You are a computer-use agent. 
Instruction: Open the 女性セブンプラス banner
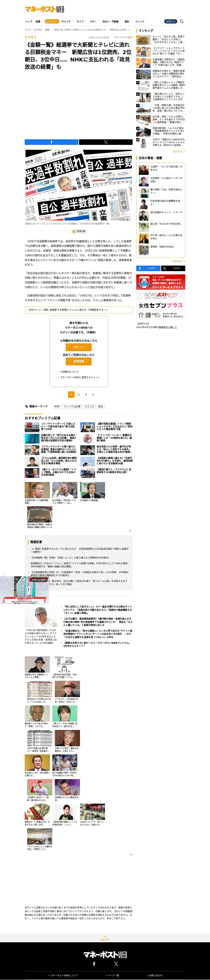click(161, 305)
